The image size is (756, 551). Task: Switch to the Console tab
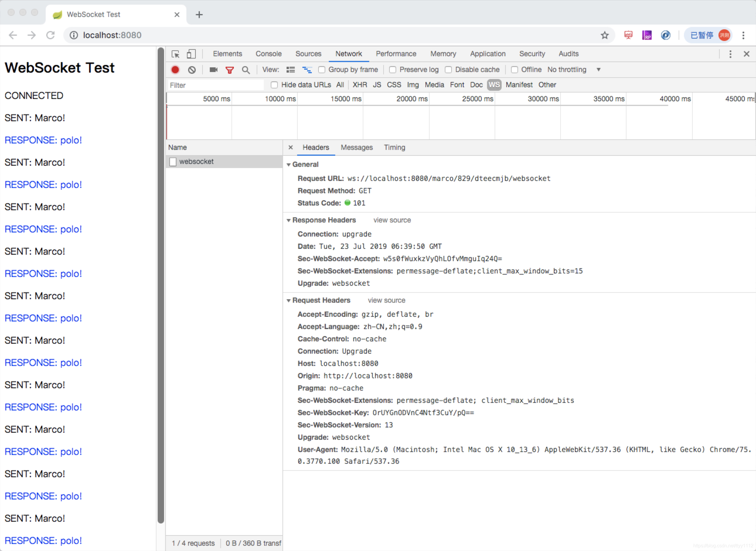(x=269, y=54)
